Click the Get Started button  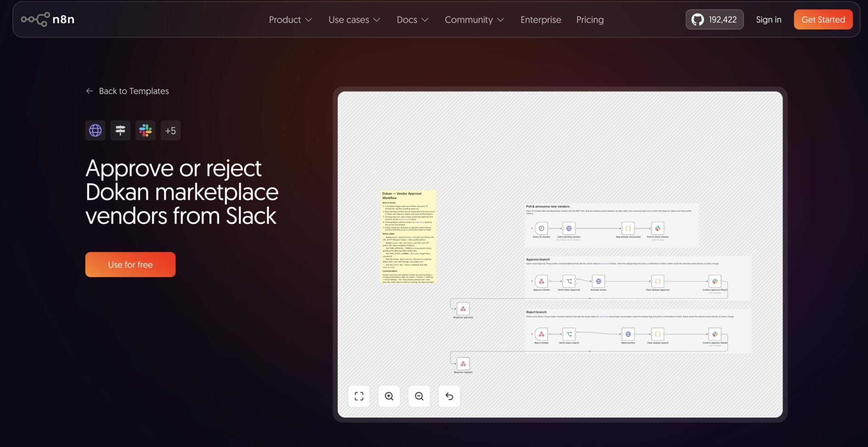coord(823,19)
